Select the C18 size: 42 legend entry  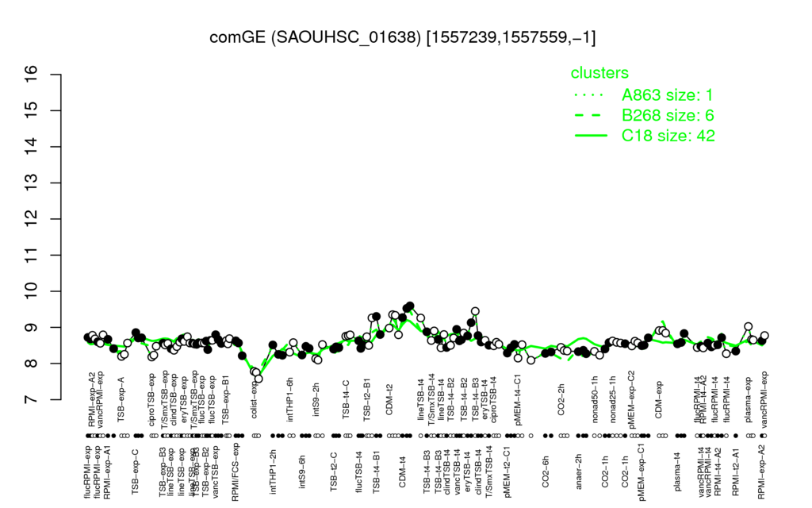[668, 135]
